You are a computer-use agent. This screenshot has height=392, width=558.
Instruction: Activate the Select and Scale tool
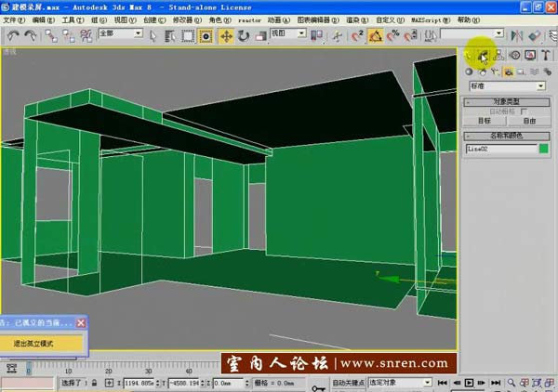[260, 36]
